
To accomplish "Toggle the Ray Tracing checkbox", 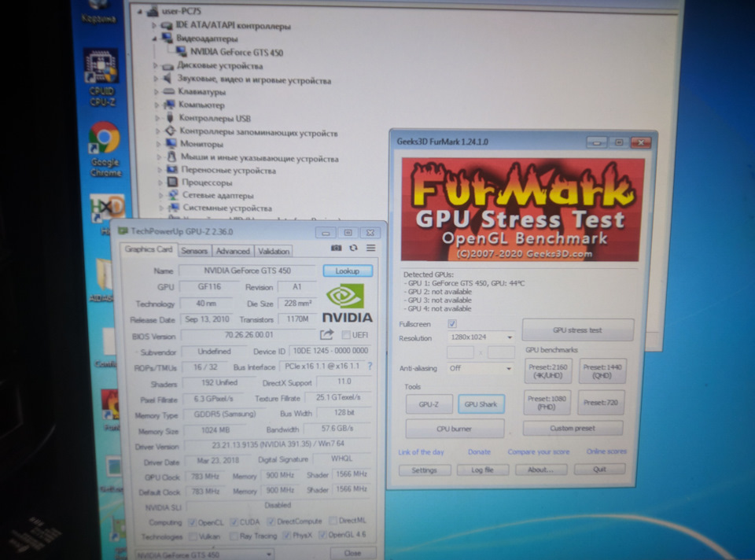I will click(x=234, y=536).
